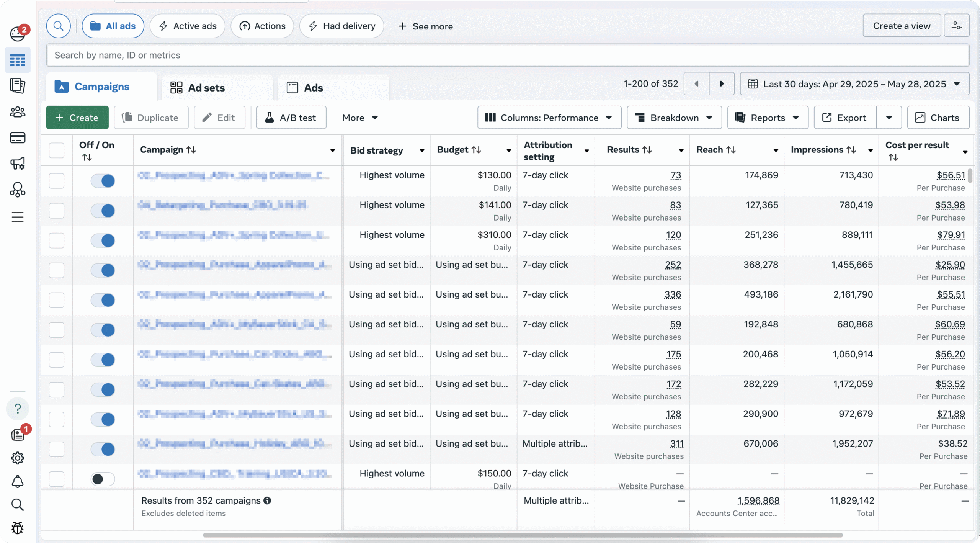Open the Advertising settings megaphone icon
Image resolution: width=980 pixels, height=543 pixels.
[x=18, y=164]
